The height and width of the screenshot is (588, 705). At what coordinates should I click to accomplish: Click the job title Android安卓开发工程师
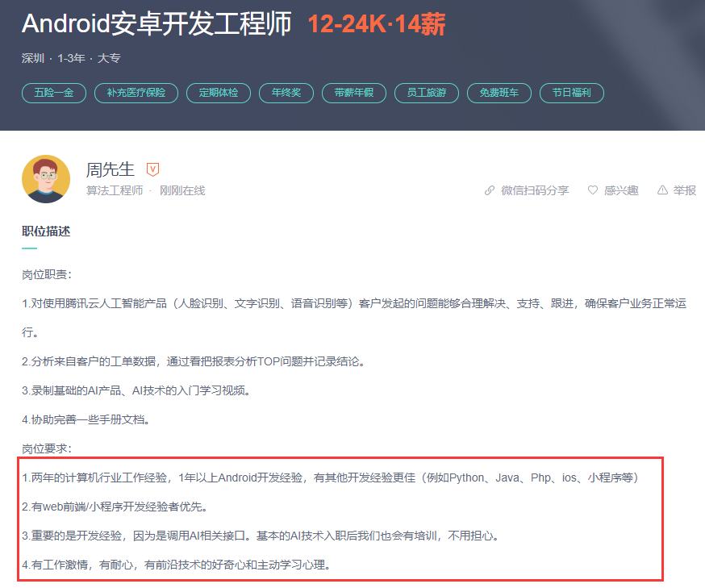(x=156, y=24)
